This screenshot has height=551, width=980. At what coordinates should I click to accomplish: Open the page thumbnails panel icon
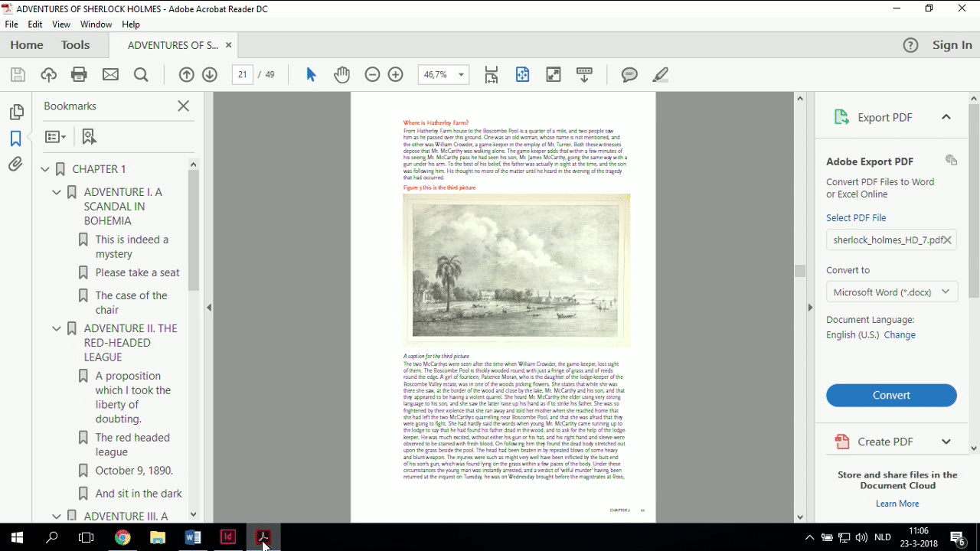pyautogui.click(x=16, y=112)
